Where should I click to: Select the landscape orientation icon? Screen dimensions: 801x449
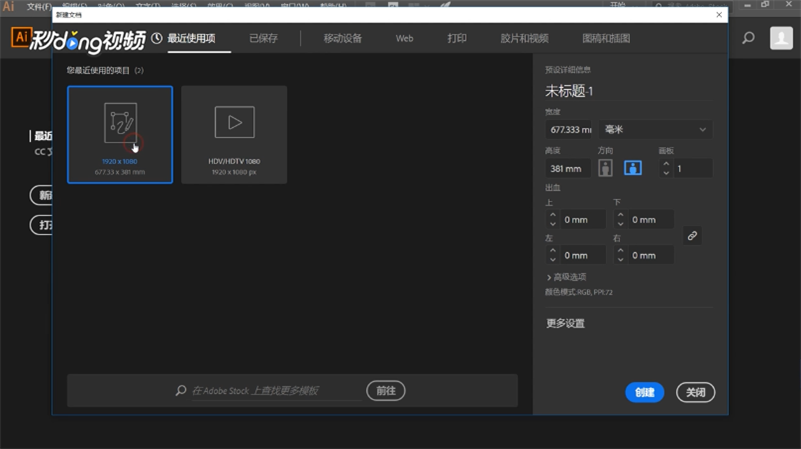click(633, 168)
